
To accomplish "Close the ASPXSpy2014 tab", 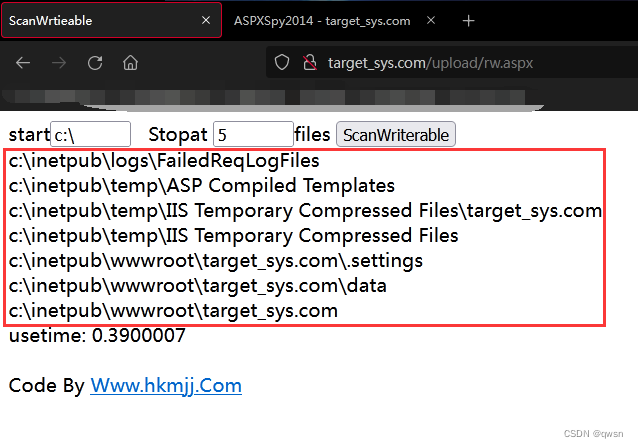I will [431, 20].
